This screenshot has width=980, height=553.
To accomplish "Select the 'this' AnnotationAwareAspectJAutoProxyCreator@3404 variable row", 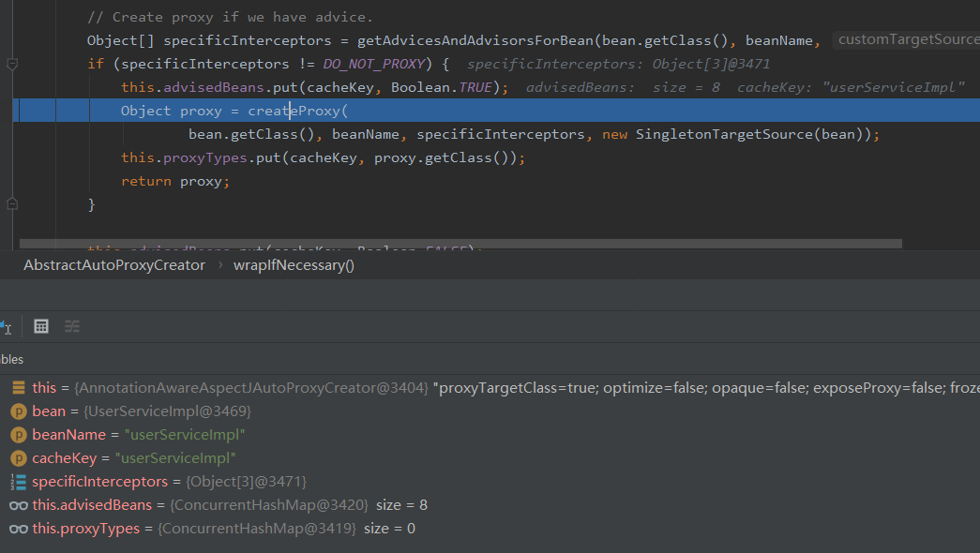I will pyautogui.click(x=490, y=387).
